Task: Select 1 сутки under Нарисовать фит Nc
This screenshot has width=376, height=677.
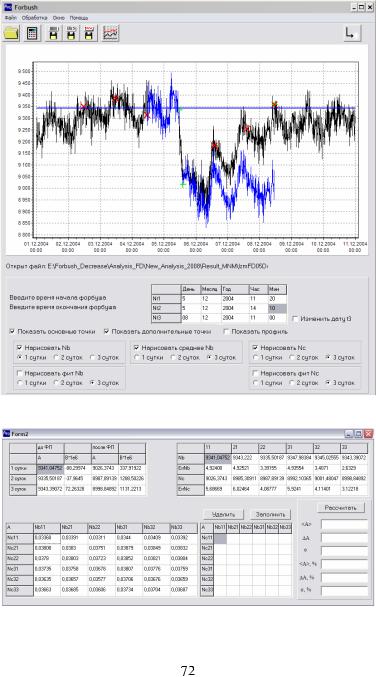Action: pyautogui.click(x=255, y=383)
